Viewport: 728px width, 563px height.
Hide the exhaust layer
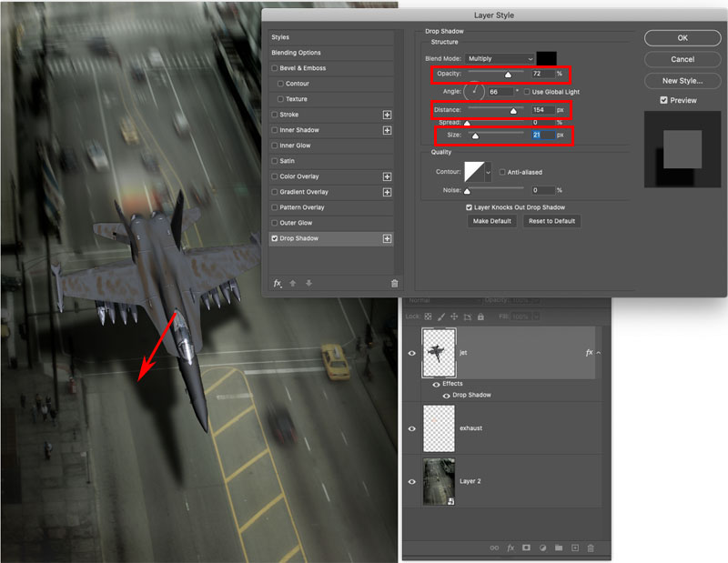pos(412,428)
